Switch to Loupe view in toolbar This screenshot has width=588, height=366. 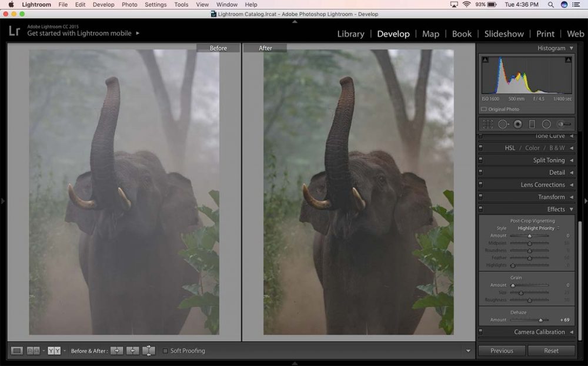click(x=18, y=351)
